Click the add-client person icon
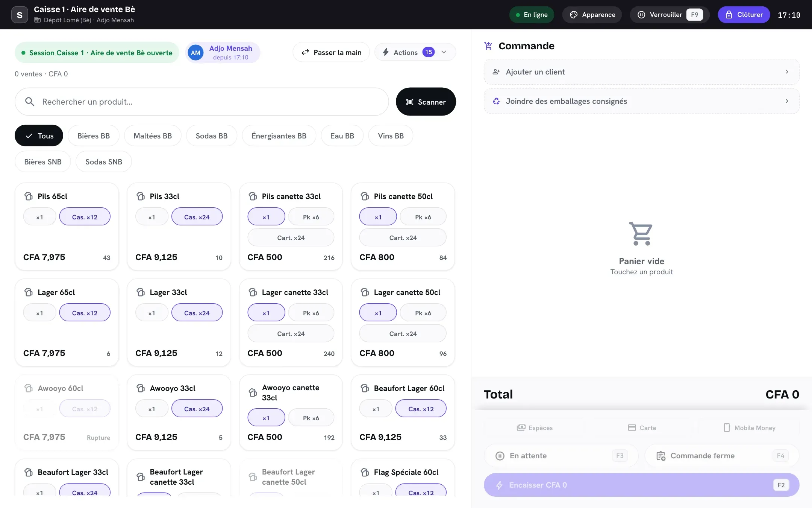 (x=496, y=72)
